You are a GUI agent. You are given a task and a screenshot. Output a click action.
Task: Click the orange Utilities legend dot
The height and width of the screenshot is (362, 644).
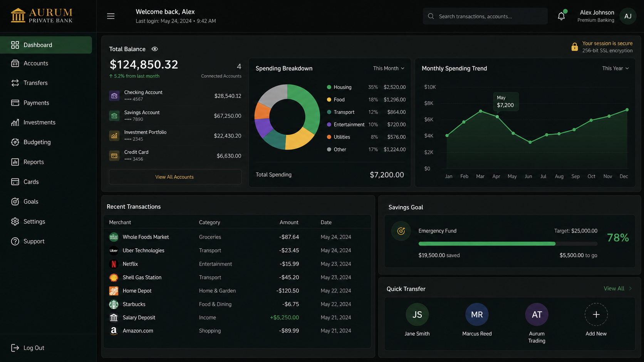coord(329,137)
